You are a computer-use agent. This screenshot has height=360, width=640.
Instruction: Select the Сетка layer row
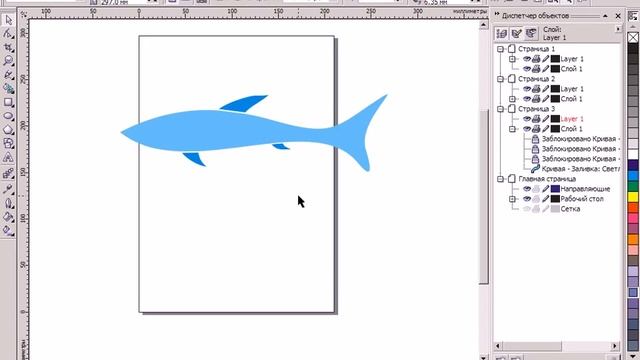coord(570,209)
